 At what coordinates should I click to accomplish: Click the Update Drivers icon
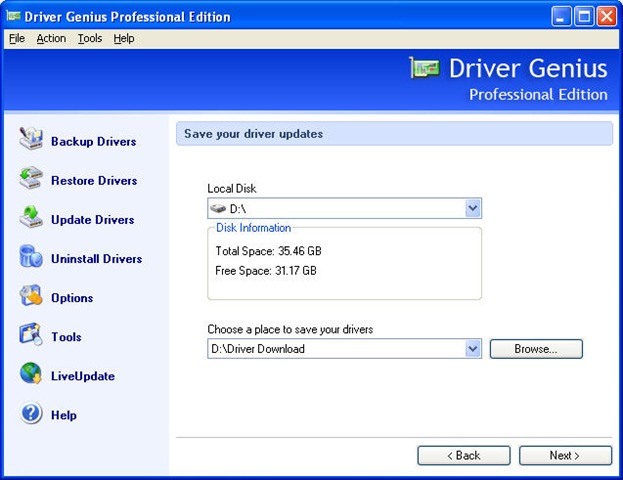[x=31, y=217]
